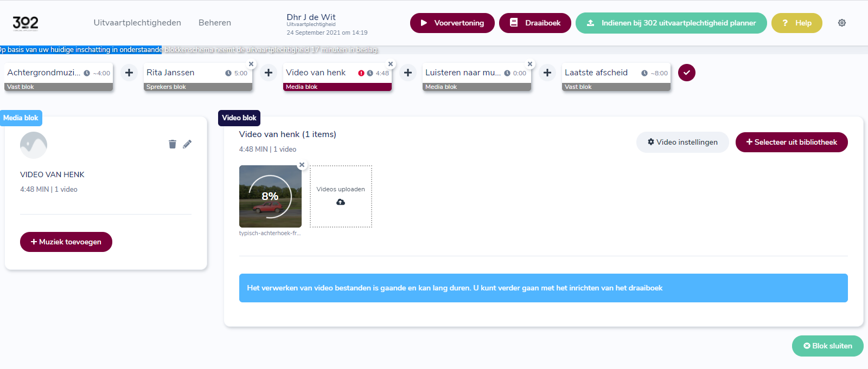Remove the uploading video thumbnail using its x
Viewport: 868px width, 369px height.
[302, 165]
